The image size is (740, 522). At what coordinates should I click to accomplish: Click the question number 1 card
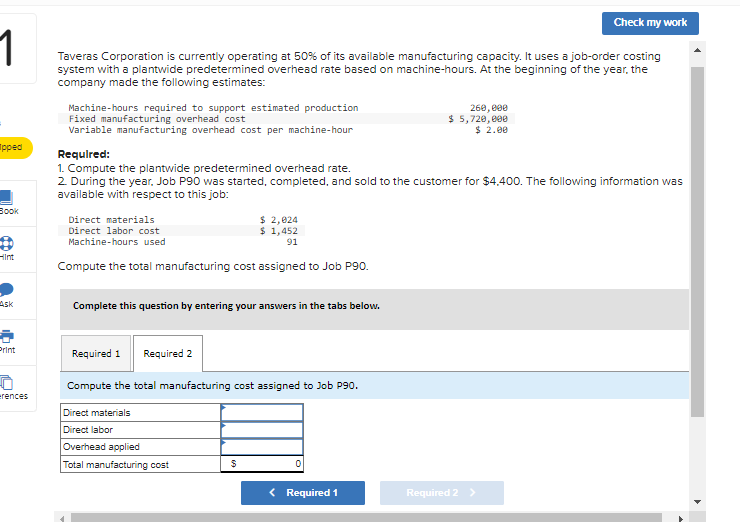17,49
